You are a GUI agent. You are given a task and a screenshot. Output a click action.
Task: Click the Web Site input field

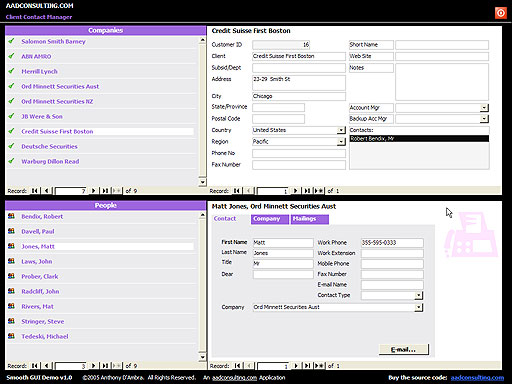coord(442,56)
